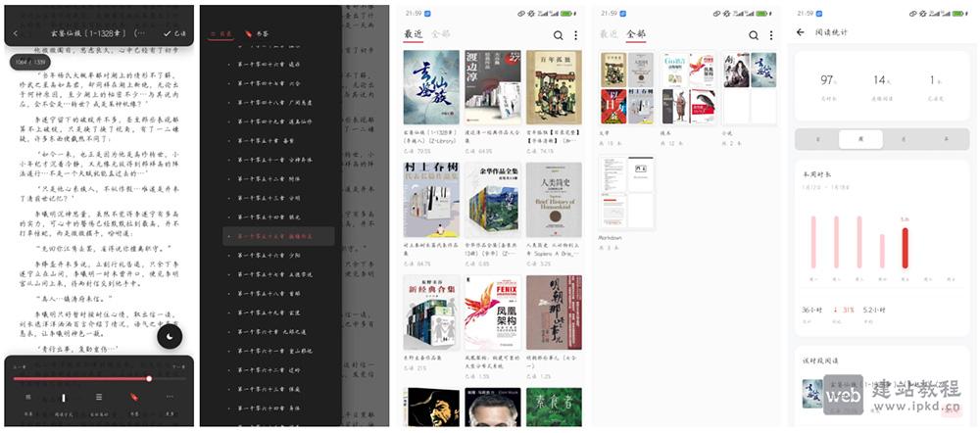Select the first (day) segment in the statistics period switcher

tap(817, 139)
